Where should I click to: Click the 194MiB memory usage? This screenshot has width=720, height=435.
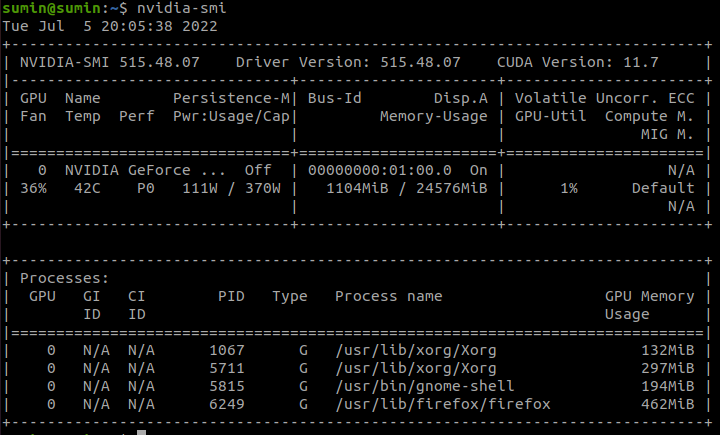668,386
